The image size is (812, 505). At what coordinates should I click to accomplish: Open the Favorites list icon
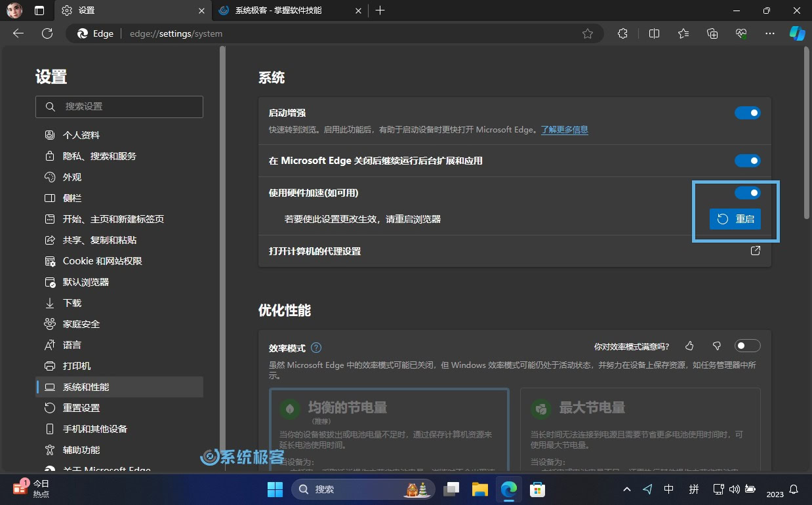click(x=683, y=33)
